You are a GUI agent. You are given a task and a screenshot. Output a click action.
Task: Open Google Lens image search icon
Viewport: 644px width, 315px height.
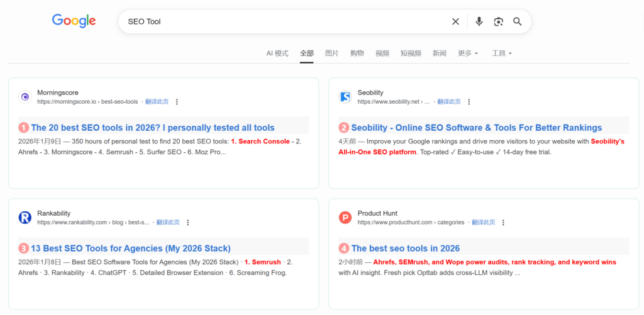click(498, 21)
